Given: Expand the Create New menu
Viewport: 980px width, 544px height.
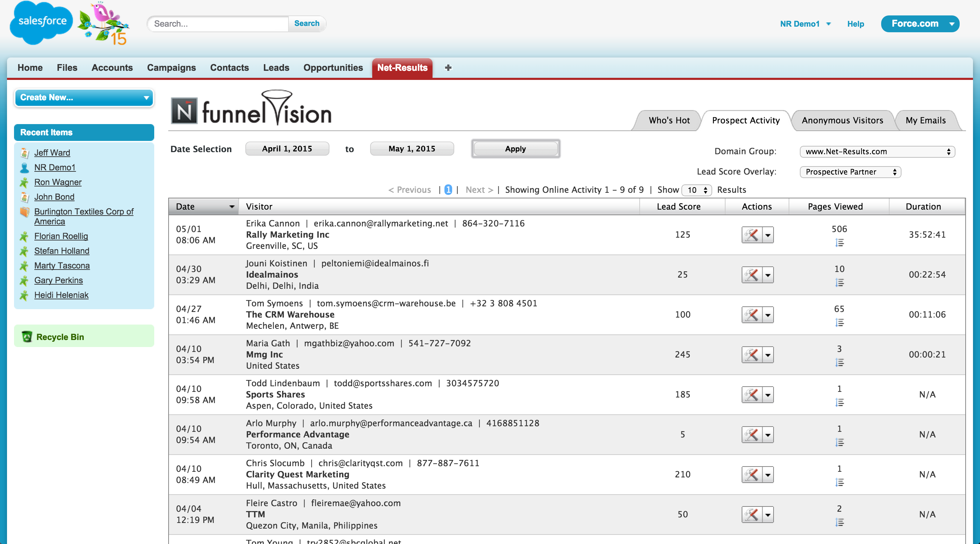Looking at the screenshot, I should [x=84, y=98].
